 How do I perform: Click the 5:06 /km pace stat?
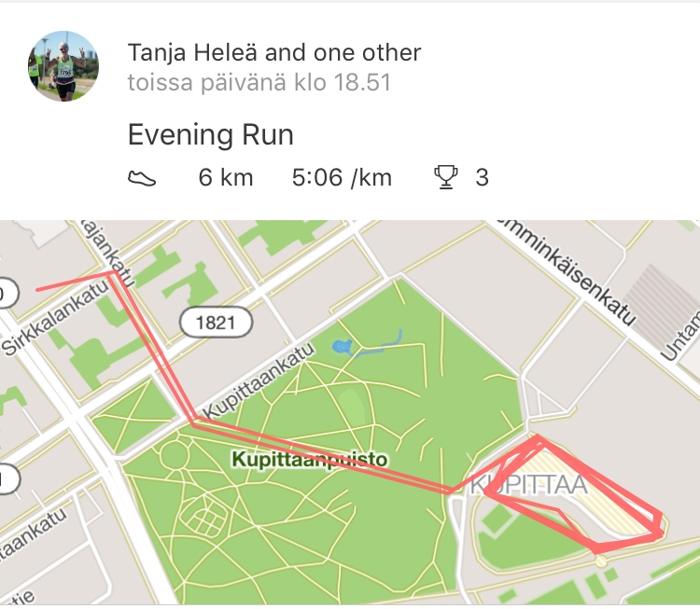[342, 177]
